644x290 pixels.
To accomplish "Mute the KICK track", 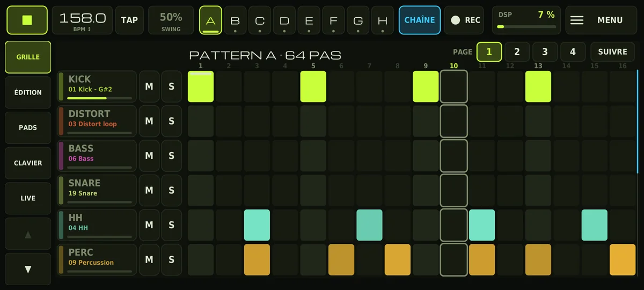I will pos(149,86).
